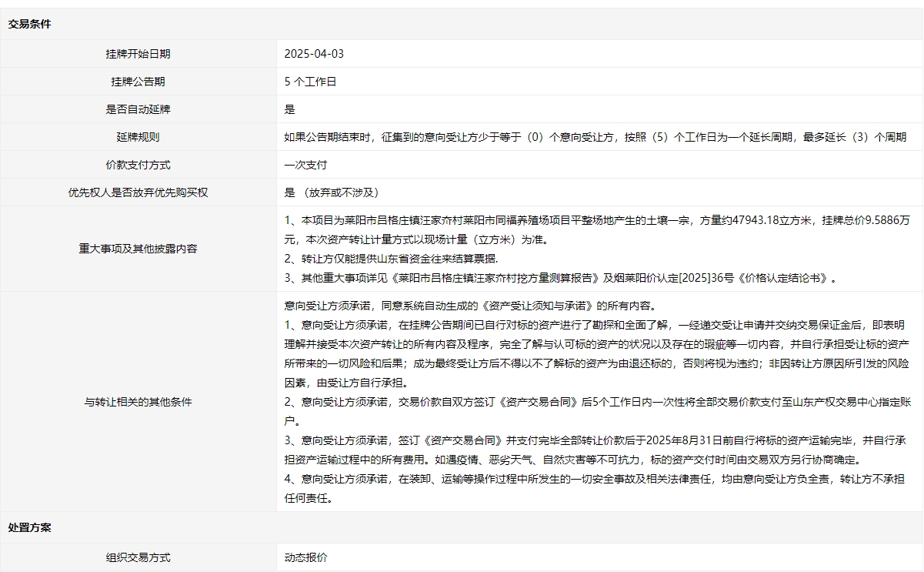Click the 延牌规则 description text
This screenshot has width=924, height=572.
tap(595, 137)
